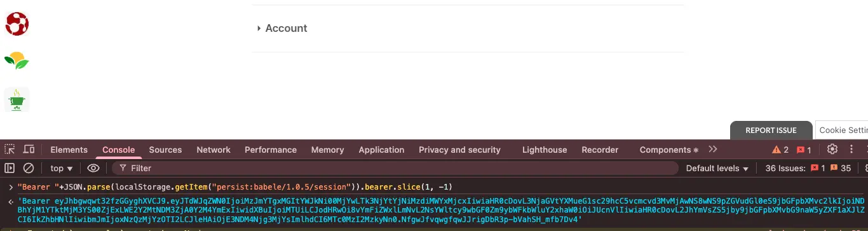The image size is (868, 231).
Task: Open the Sources tab
Action: click(165, 150)
